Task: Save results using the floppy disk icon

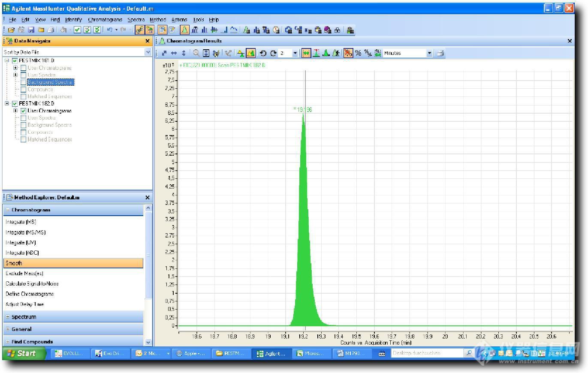Action: click(31, 30)
